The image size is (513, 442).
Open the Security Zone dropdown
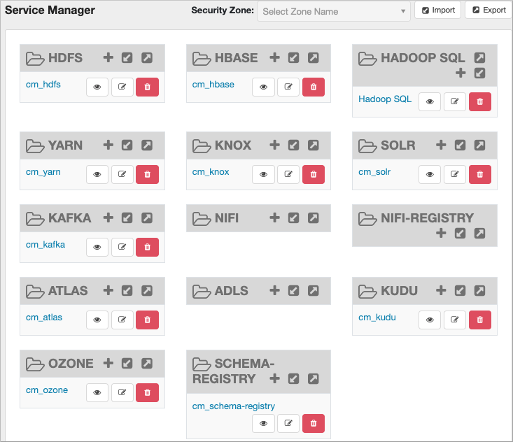[x=334, y=12]
